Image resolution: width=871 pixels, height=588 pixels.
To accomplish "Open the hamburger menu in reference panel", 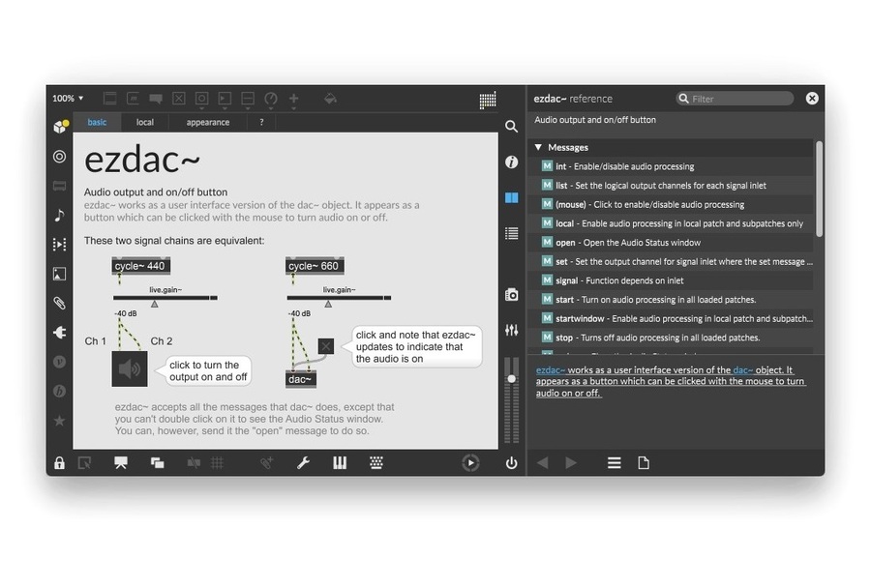I will click(614, 462).
